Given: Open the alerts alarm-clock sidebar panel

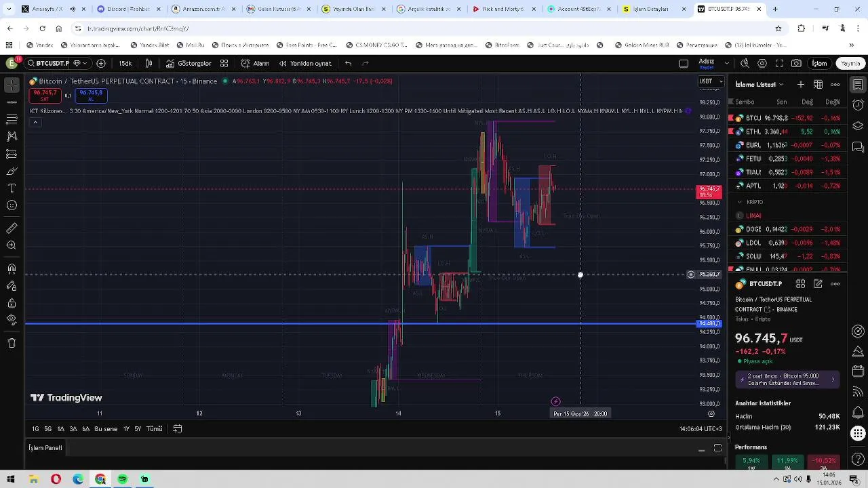Looking at the screenshot, I should pyautogui.click(x=858, y=105).
